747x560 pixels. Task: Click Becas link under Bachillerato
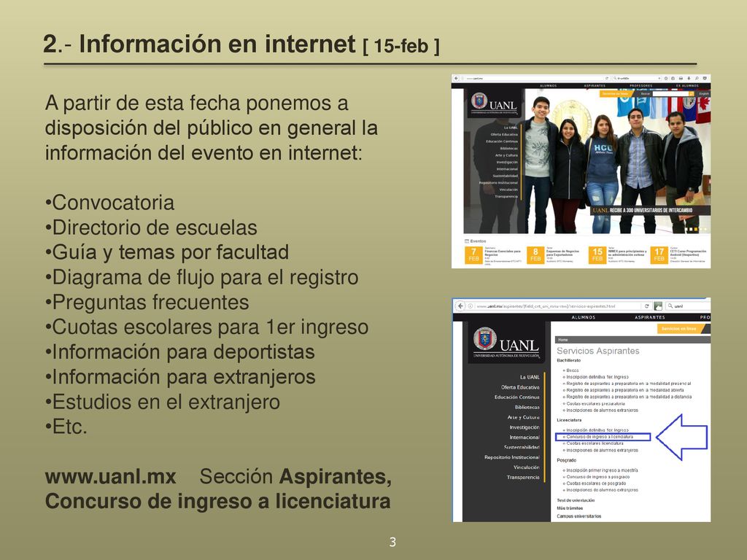pos(573,370)
